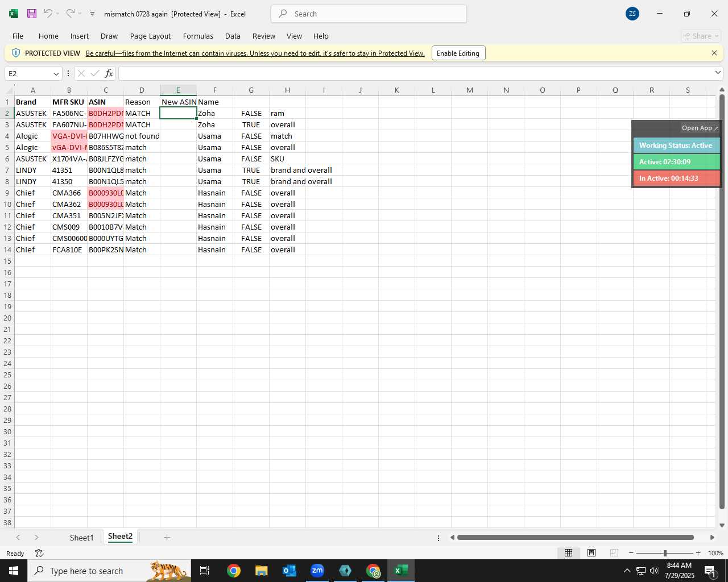Select the Sheet2 tab
Image resolution: width=728 pixels, height=582 pixels.
[x=120, y=537]
